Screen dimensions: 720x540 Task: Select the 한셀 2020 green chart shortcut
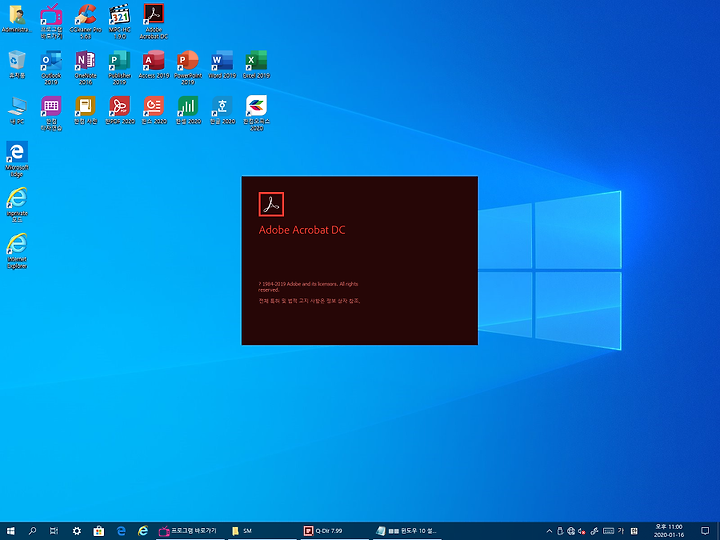tap(188, 110)
